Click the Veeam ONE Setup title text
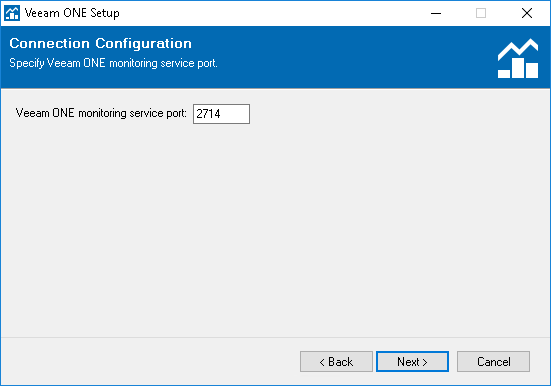Screen dimensions: 551x386 pyautogui.click(x=72, y=13)
